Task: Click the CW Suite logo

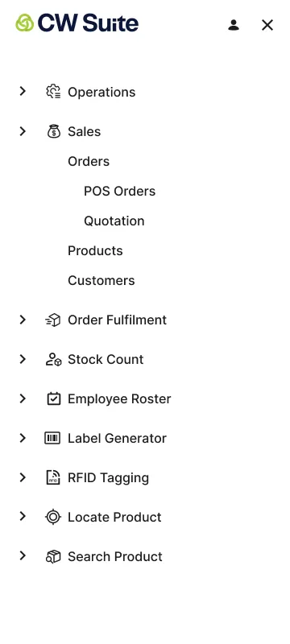Action: (x=77, y=23)
